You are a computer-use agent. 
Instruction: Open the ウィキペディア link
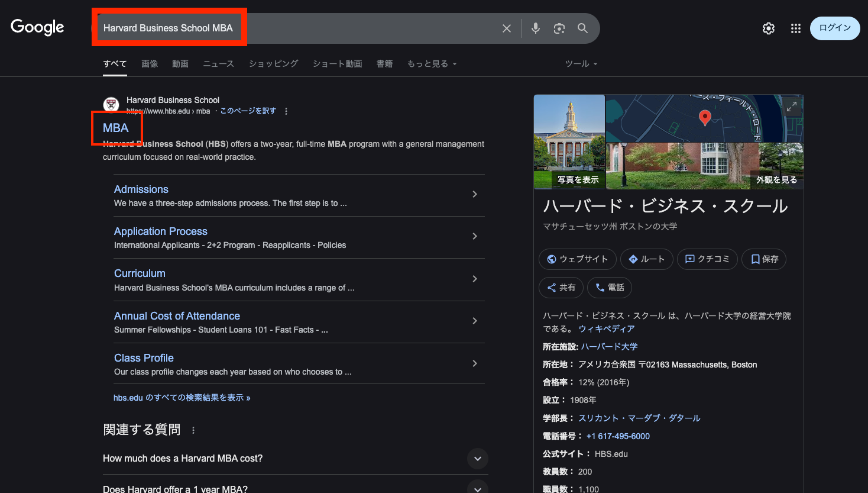click(607, 328)
